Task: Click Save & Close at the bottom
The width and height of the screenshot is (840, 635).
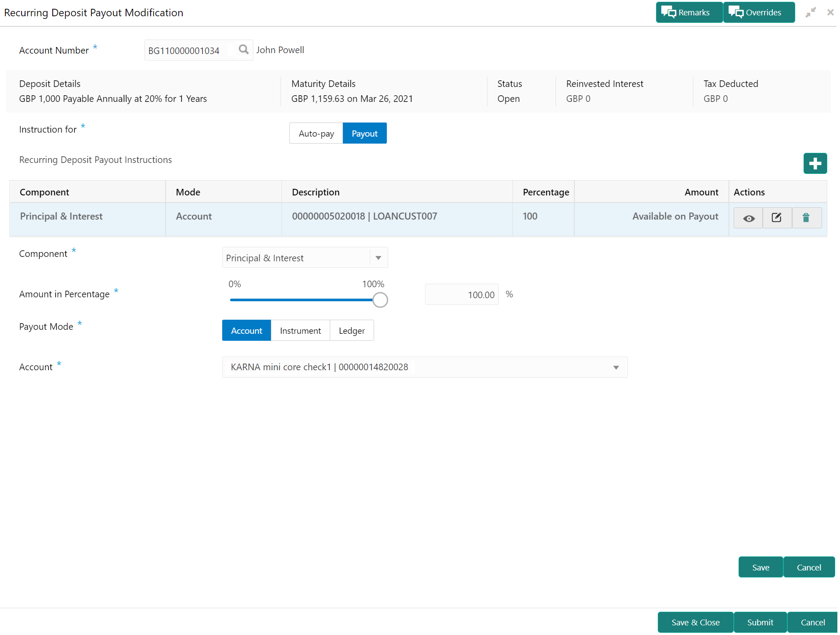Action: [x=696, y=622]
